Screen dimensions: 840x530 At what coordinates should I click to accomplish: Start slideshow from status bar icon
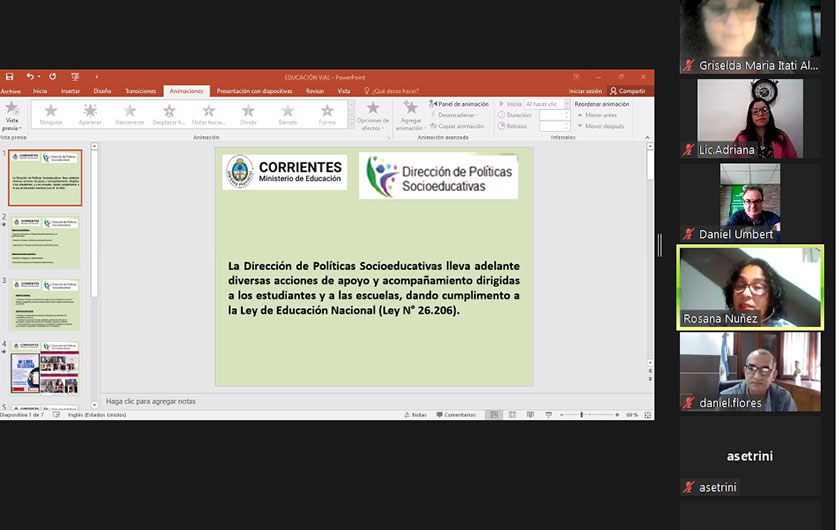[x=549, y=415]
